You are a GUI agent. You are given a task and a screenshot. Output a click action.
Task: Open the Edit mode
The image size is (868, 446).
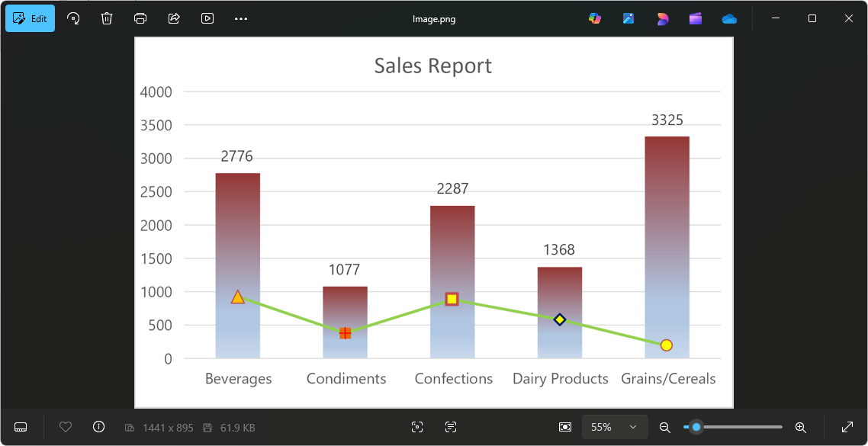tap(30, 18)
